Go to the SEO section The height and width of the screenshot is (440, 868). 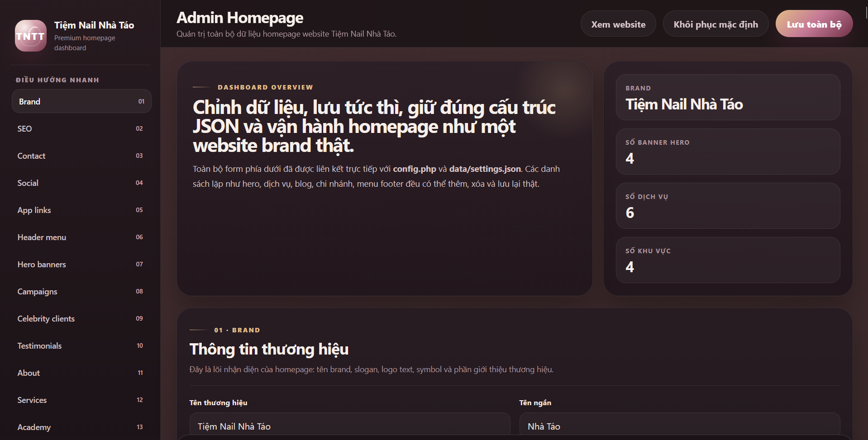click(81, 128)
